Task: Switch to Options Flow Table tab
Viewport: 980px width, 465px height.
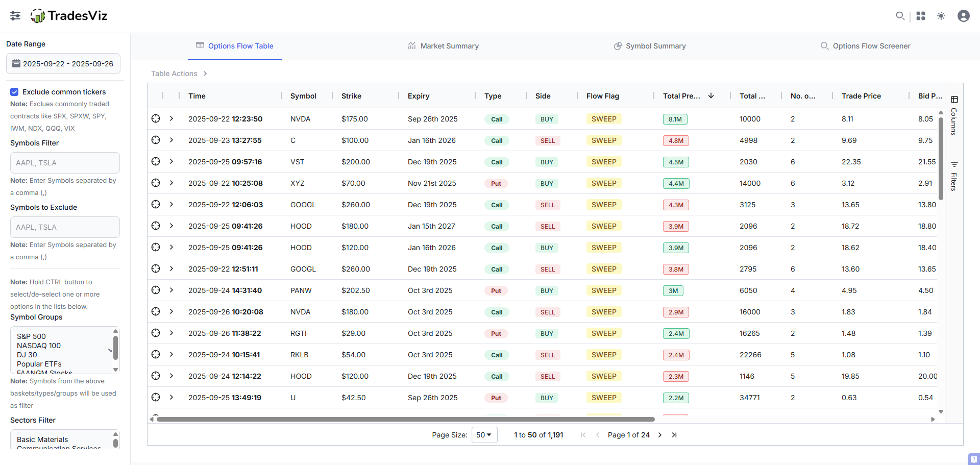Action: 235,46
